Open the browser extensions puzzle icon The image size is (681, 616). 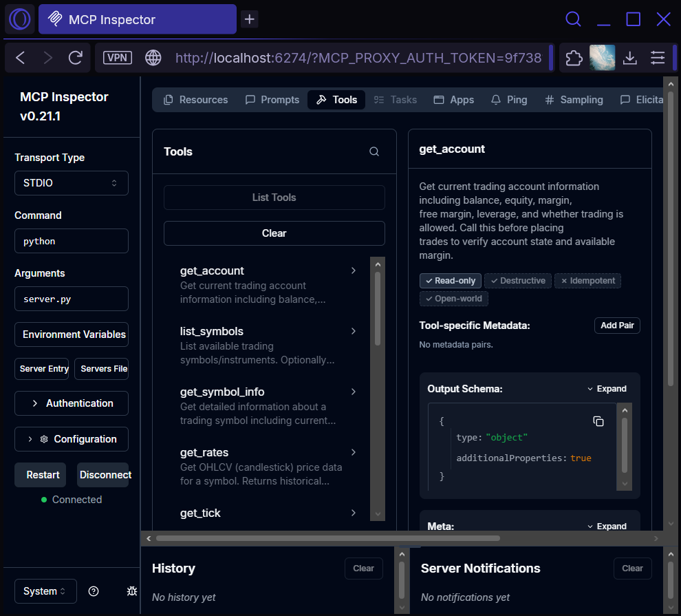573,58
